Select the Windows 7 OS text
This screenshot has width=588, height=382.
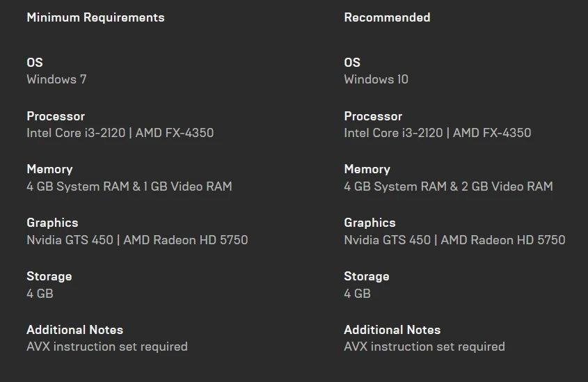point(56,79)
